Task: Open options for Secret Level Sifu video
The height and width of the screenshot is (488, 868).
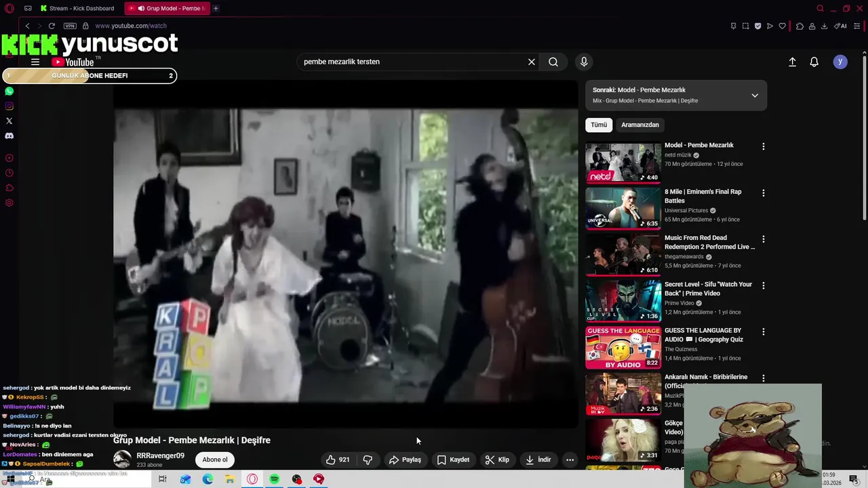Action: point(764,286)
